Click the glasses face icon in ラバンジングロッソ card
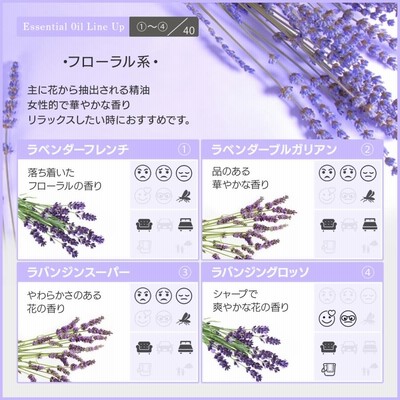The image size is (400, 400). point(348,319)
